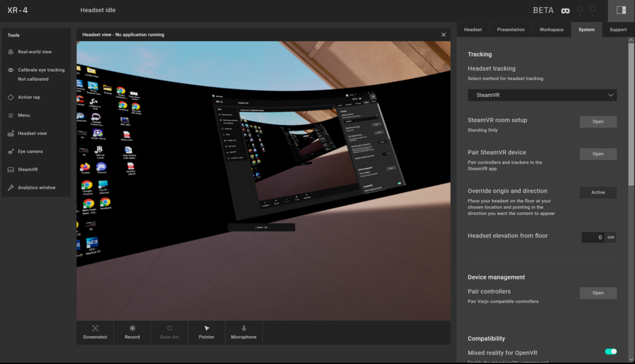Close the Headset view panel
The width and height of the screenshot is (635, 364).
(443, 35)
